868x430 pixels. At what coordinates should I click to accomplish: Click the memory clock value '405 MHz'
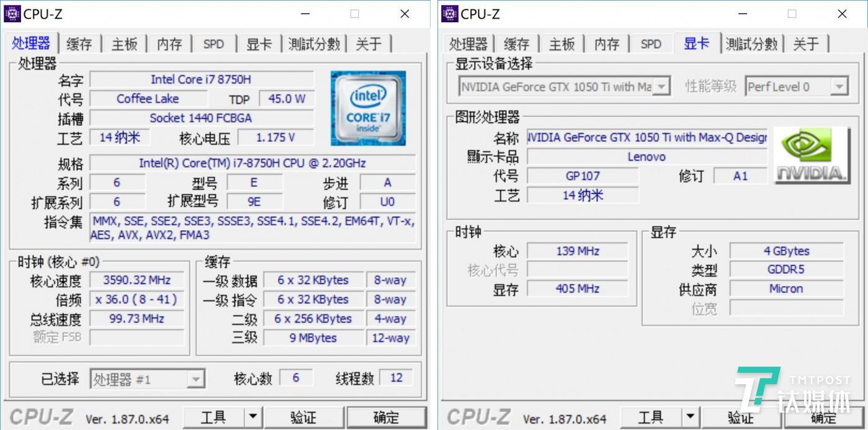[x=578, y=289]
